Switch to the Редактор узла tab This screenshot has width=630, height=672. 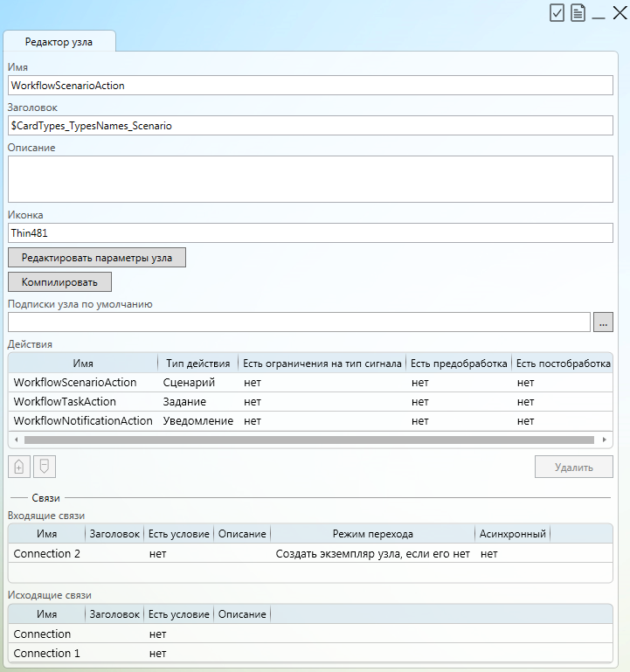click(59, 41)
